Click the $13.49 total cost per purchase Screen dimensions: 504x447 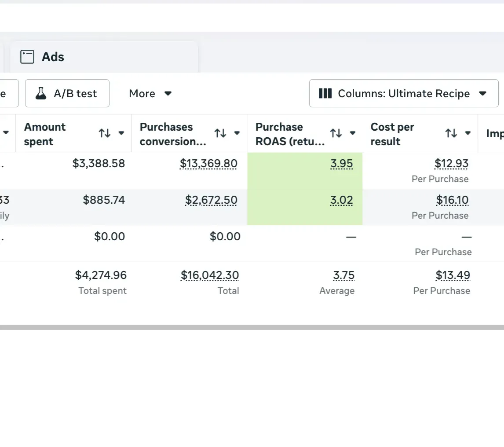coord(453,275)
